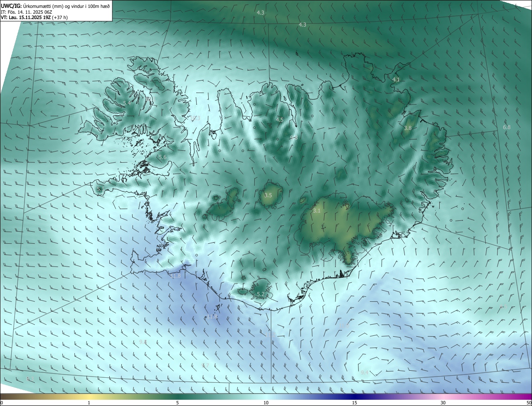Click the '0' tick on the color scale
The image size is (532, 406).
coord(2,403)
